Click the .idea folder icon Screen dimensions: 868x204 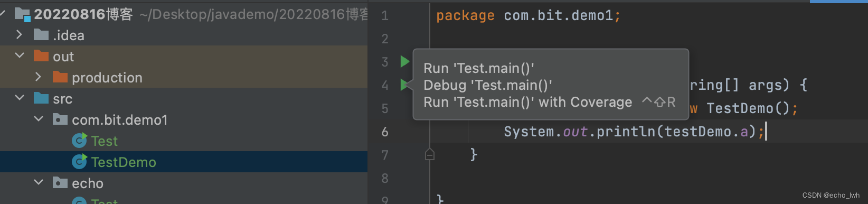pos(41,35)
